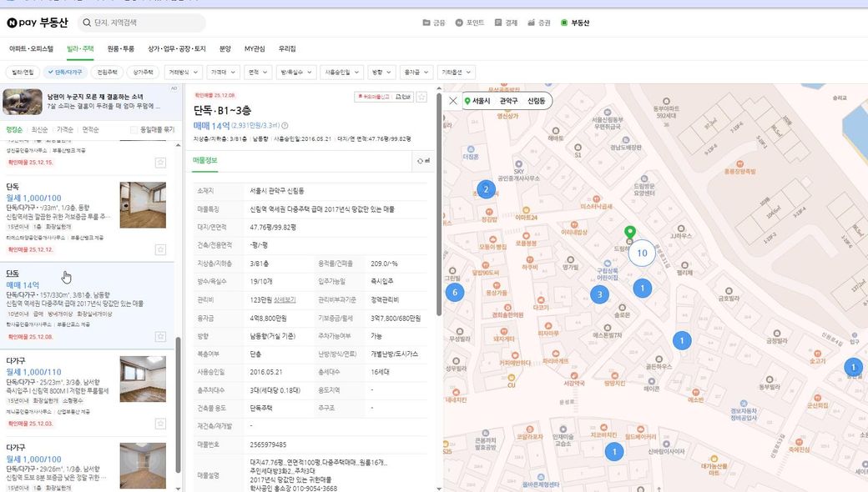The image size is (868, 492).
Task: Click the 상세보기 link for 관리비
Action: click(x=285, y=299)
